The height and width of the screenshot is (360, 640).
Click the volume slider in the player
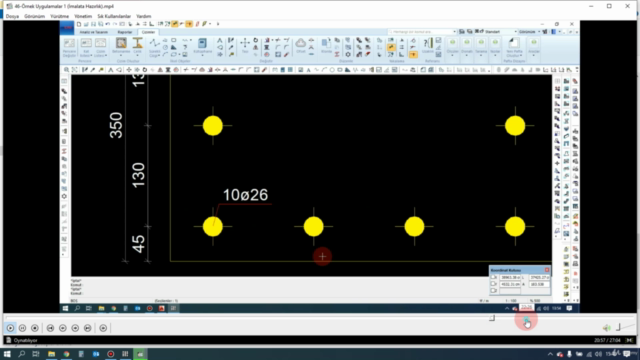click(625, 327)
